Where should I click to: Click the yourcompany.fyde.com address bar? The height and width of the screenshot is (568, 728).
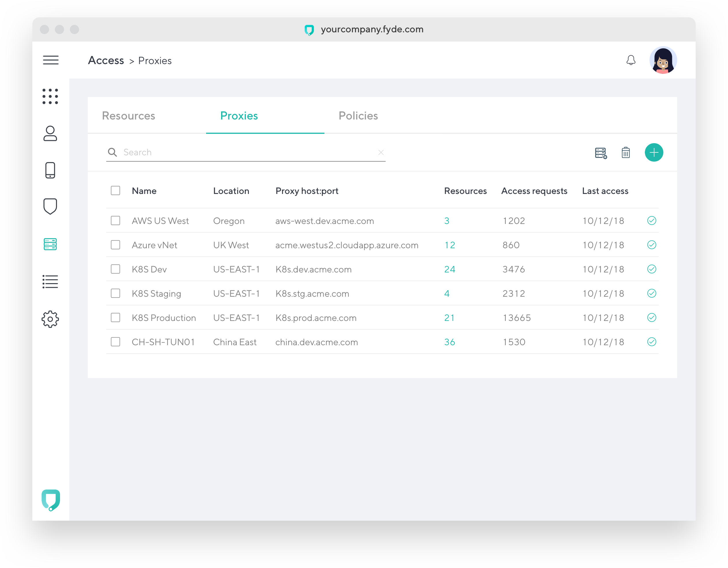click(372, 29)
